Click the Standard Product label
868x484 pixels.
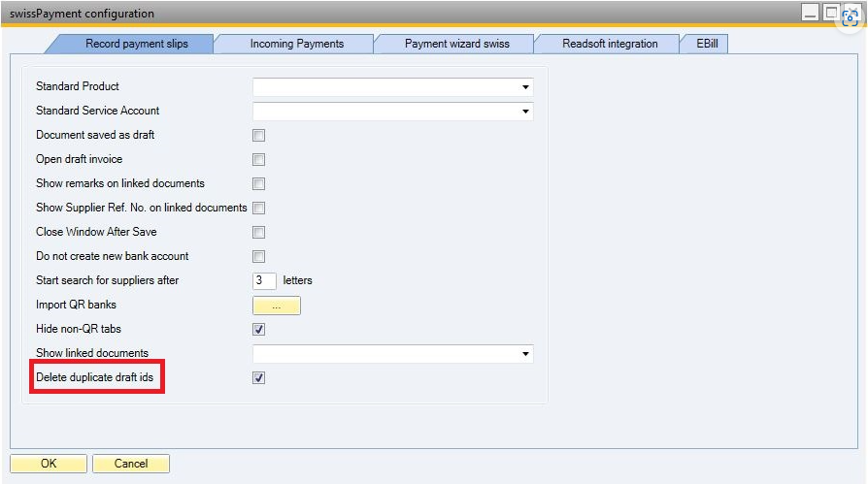click(78, 86)
